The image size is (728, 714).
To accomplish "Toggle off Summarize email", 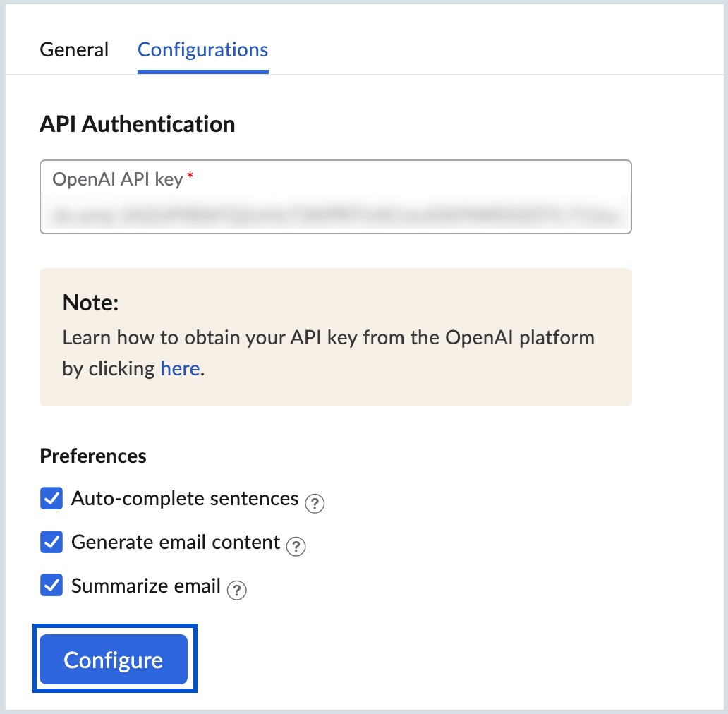I will pos(50,586).
